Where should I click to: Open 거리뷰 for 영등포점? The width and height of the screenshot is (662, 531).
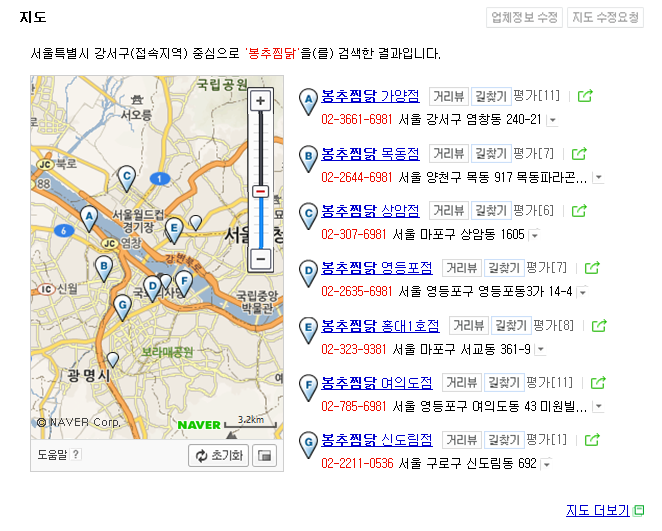pos(462,268)
